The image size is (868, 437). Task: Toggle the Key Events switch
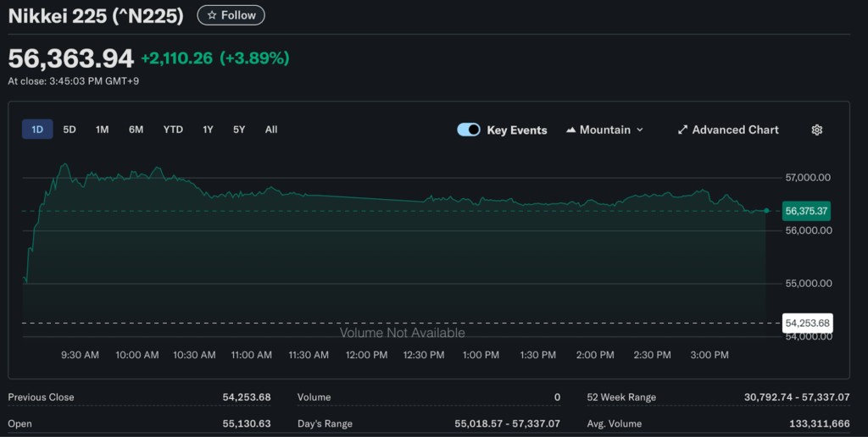pos(469,130)
